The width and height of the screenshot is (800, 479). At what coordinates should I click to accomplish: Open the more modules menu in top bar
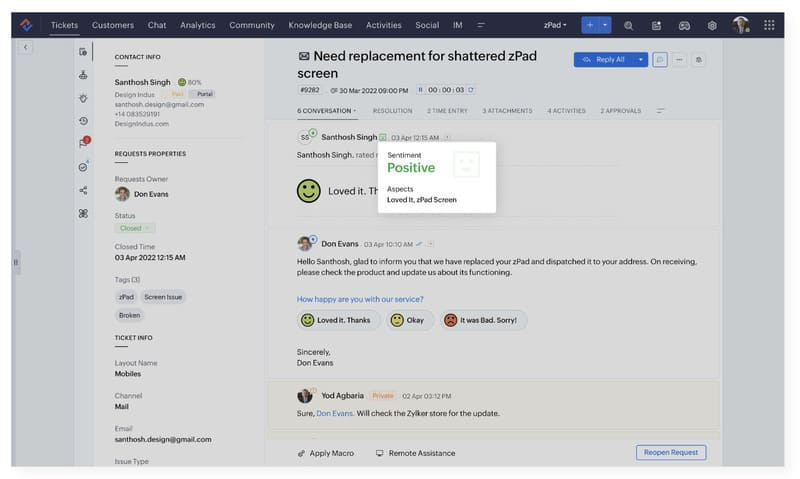(481, 25)
